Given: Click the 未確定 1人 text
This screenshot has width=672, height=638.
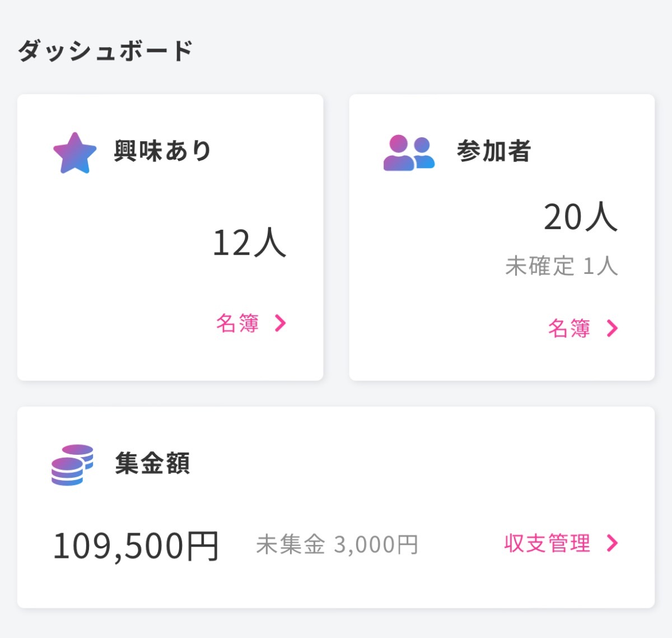Looking at the screenshot, I should coord(561,266).
